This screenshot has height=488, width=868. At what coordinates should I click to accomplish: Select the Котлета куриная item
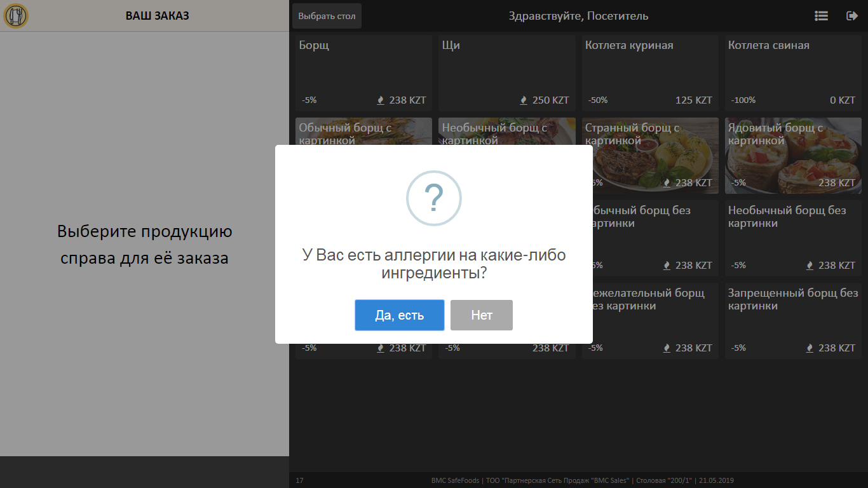649,73
